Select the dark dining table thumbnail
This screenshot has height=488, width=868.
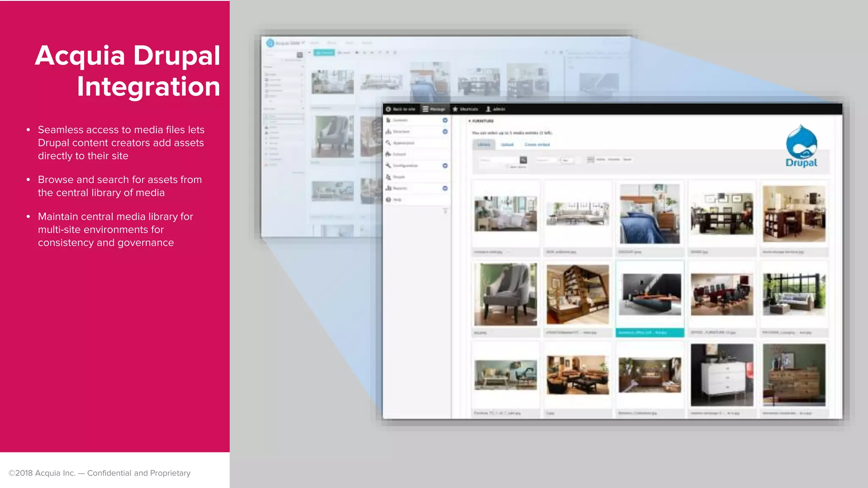[x=722, y=213]
